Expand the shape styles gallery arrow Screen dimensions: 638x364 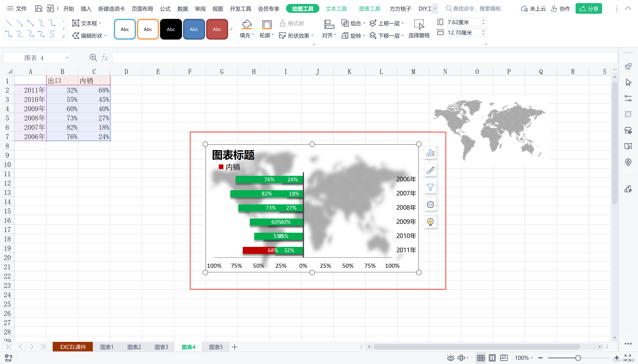231,29
